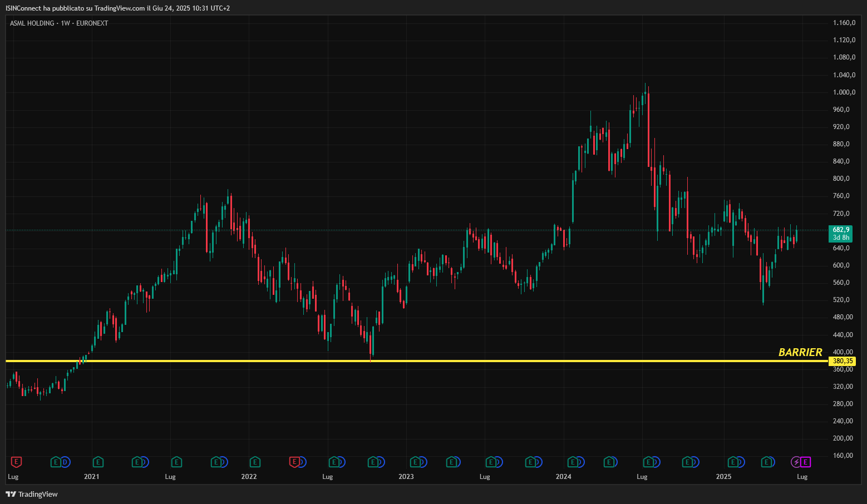This screenshot has width=867, height=504.
Task: Click the 640,0 price scale label
Action: point(841,248)
